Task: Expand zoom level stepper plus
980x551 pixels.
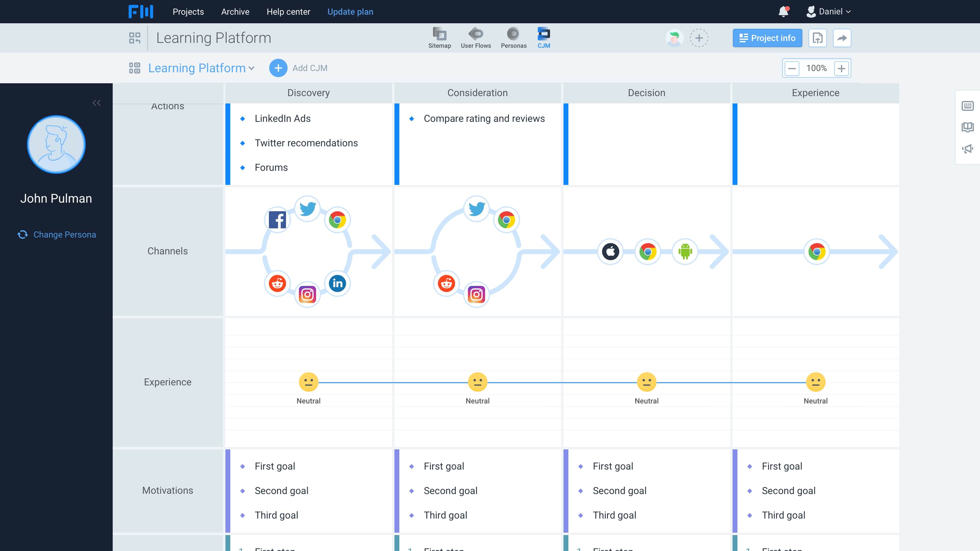Action: 841,68
